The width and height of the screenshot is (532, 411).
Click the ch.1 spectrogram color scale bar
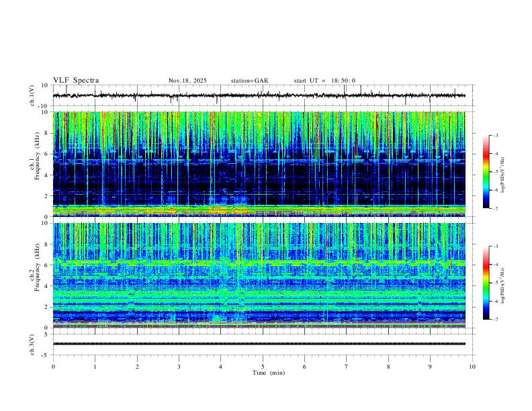pyautogui.click(x=486, y=172)
